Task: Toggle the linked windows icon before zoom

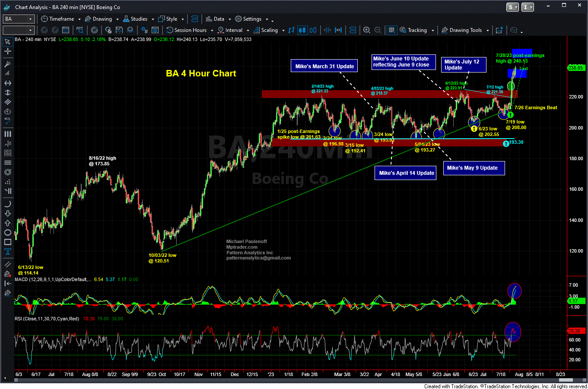Action: [353, 30]
